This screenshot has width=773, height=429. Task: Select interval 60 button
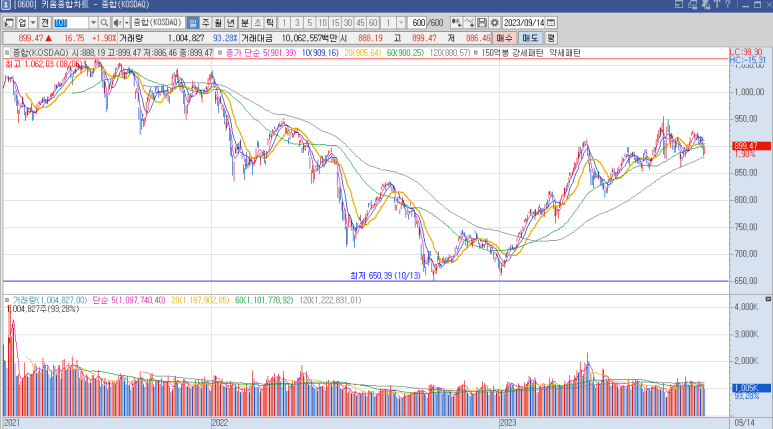coord(373,23)
